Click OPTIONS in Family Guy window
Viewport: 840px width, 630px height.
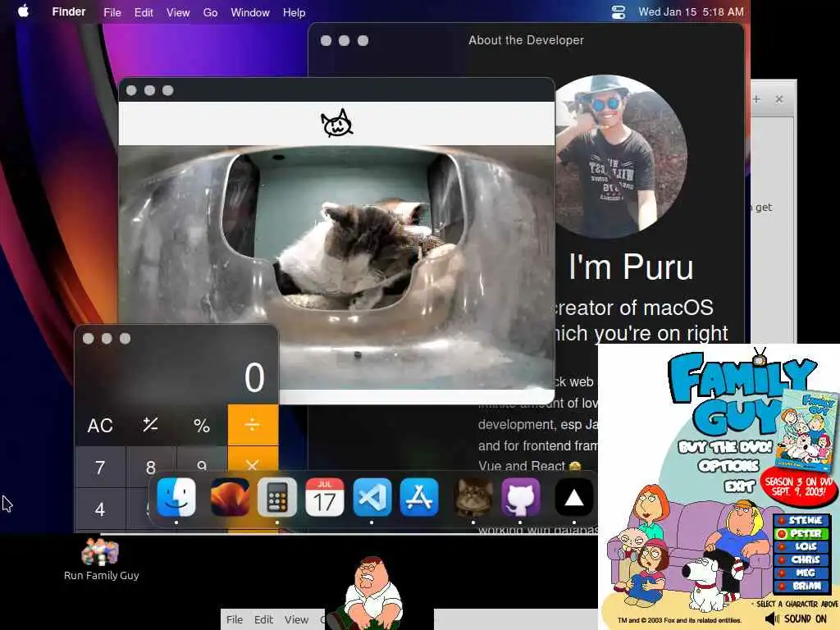(x=728, y=466)
